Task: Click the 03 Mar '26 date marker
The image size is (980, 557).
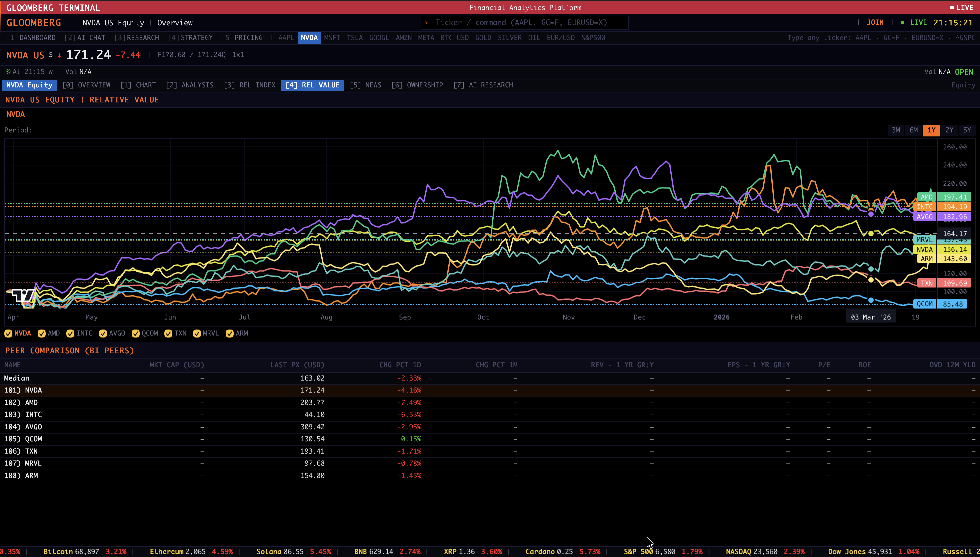Action: tap(870, 317)
